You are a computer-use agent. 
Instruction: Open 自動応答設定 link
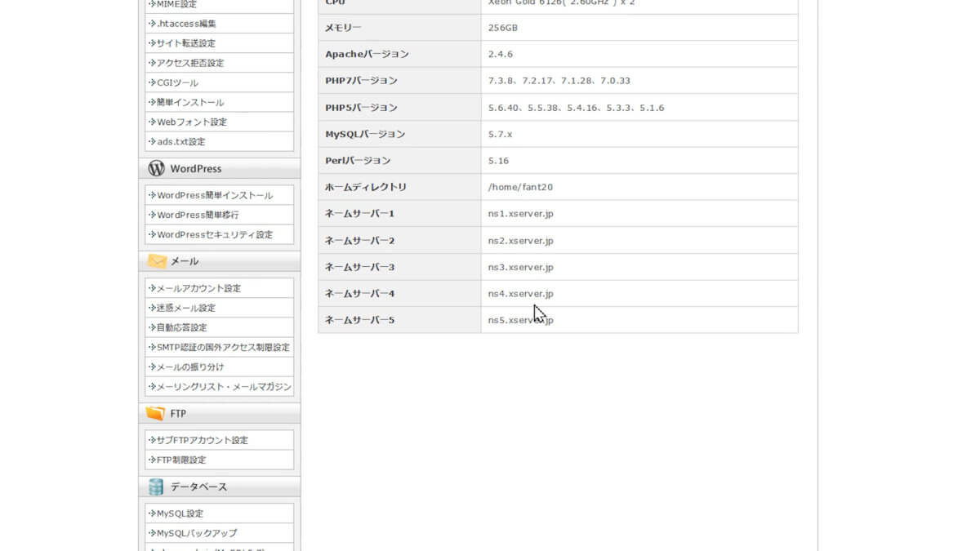[182, 327]
